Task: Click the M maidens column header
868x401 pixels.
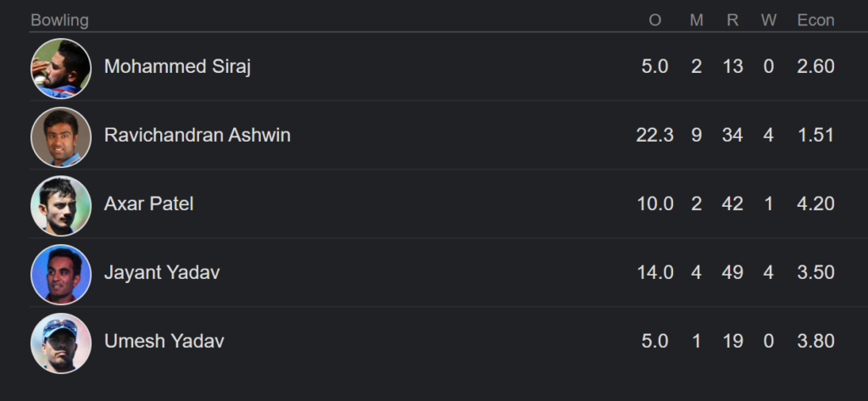Action: coord(697,20)
